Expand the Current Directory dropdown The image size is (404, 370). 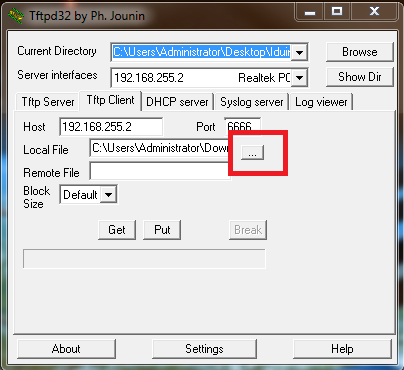[x=299, y=52]
